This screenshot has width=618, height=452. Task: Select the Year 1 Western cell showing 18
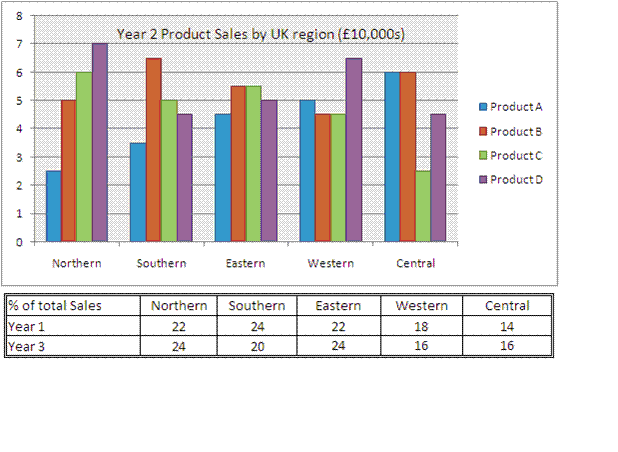pyautogui.click(x=421, y=326)
